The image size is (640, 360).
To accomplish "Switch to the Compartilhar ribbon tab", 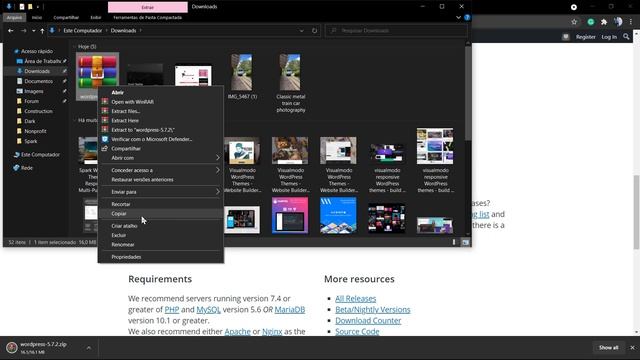I will pyautogui.click(x=66, y=18).
